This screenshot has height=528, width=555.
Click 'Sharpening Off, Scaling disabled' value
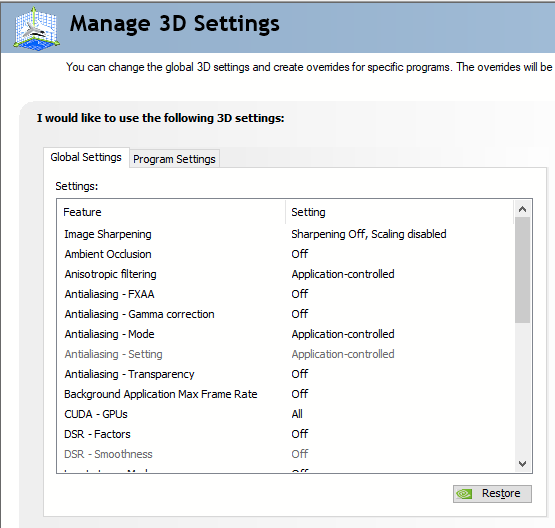[369, 234]
